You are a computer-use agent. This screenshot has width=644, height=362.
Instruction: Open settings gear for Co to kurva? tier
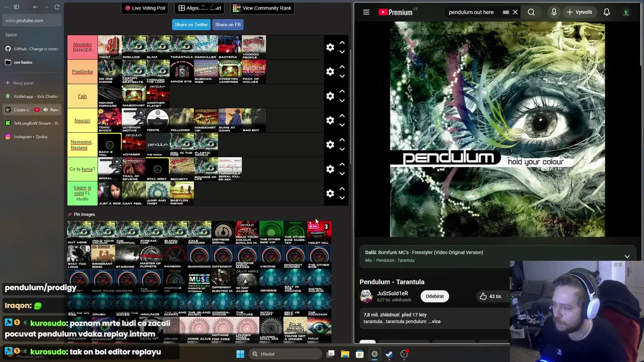[x=330, y=169]
